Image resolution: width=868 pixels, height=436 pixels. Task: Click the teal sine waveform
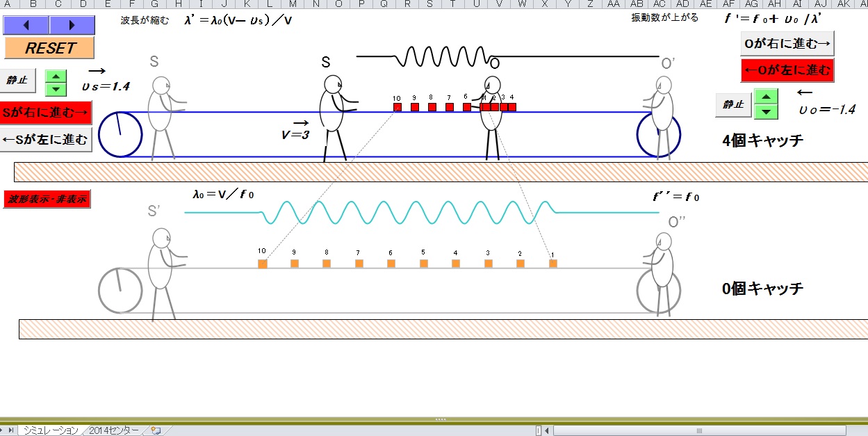pyautogui.click(x=422, y=212)
